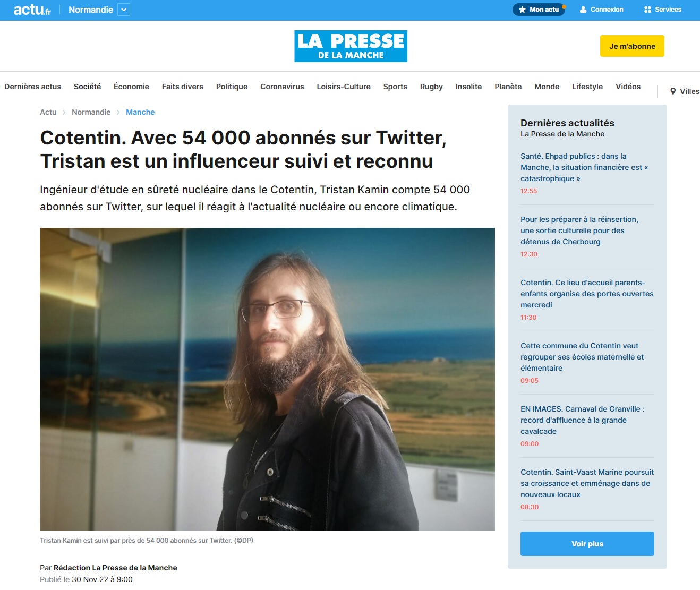Screen dimensions: 700x590
Task: Click the Manche breadcrumb link
Action: 140,112
